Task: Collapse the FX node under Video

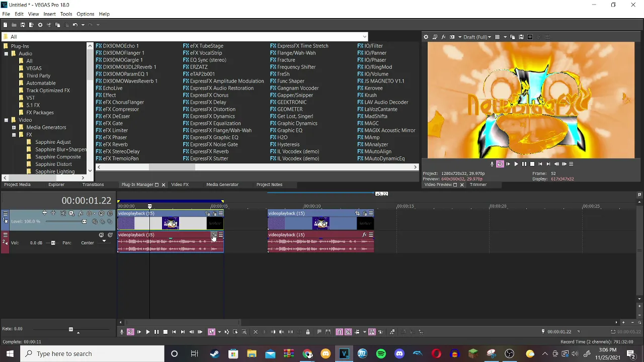Action: 14,135
